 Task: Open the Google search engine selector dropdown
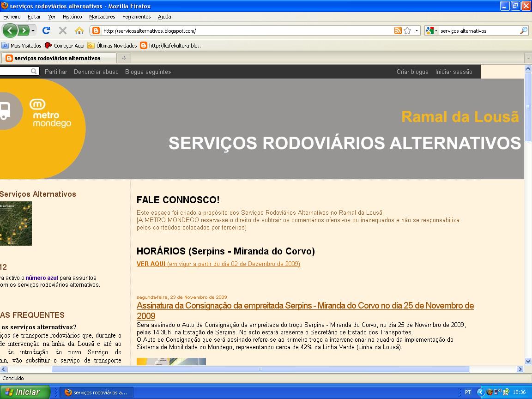[x=431, y=30]
